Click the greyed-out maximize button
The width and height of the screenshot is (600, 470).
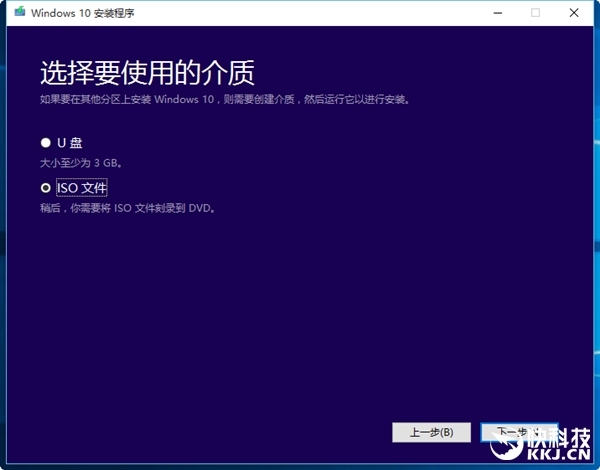[535, 13]
